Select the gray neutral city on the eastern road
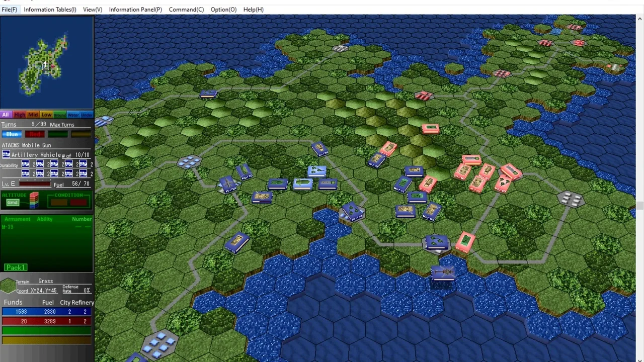Screen dimensions: 644x362 572,199
